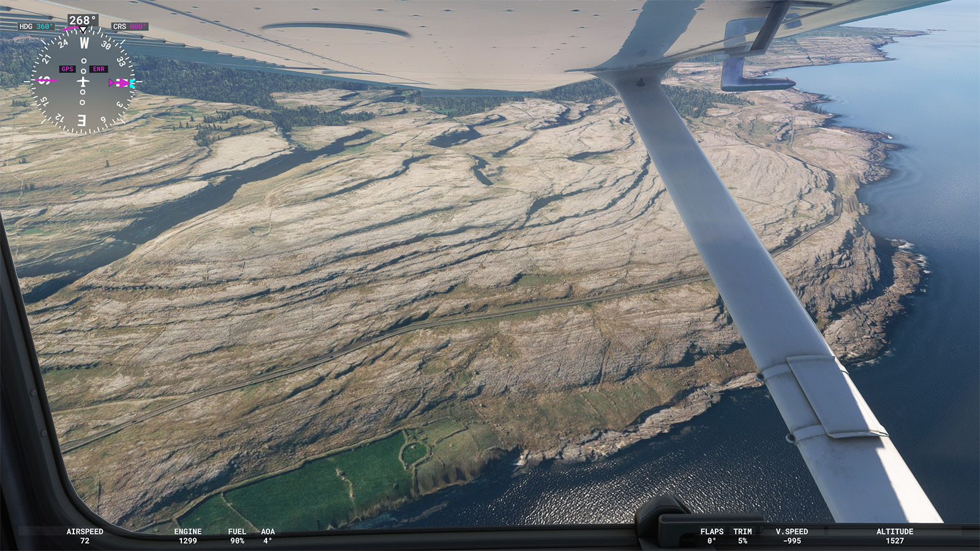
Task: Click the AOA 4° indicator
Action: 268,536
